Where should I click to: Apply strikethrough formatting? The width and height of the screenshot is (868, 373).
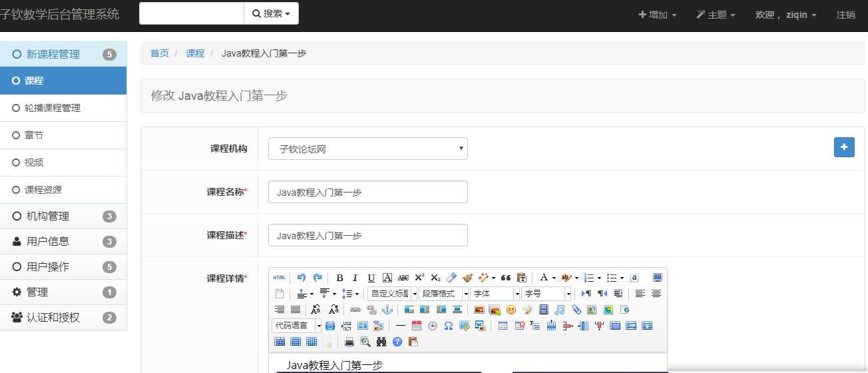pos(403,278)
